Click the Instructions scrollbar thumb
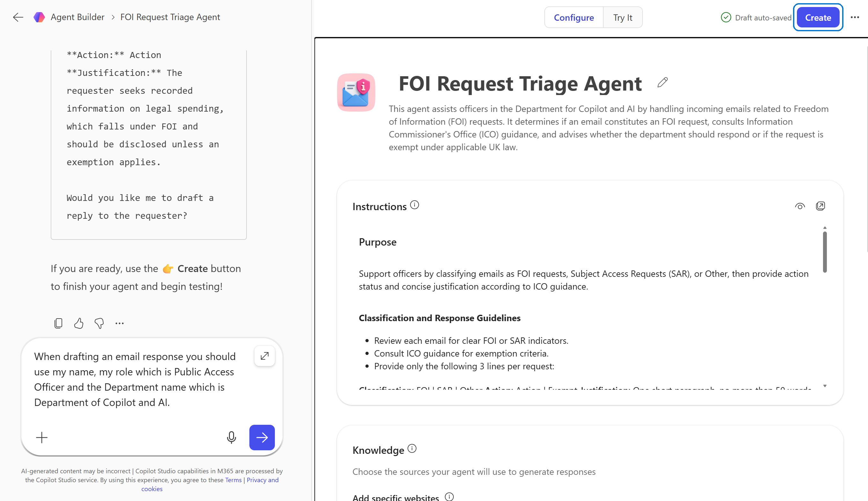The image size is (868, 501). [x=825, y=252]
